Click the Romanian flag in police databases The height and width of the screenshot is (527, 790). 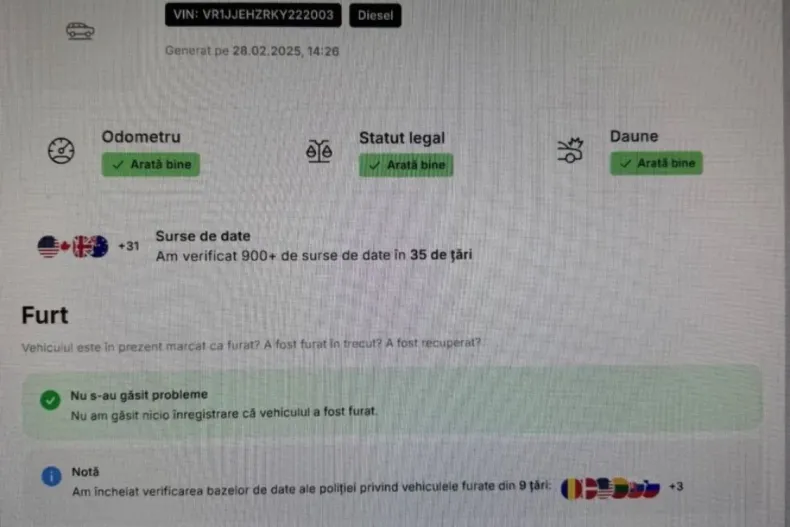(x=570, y=489)
